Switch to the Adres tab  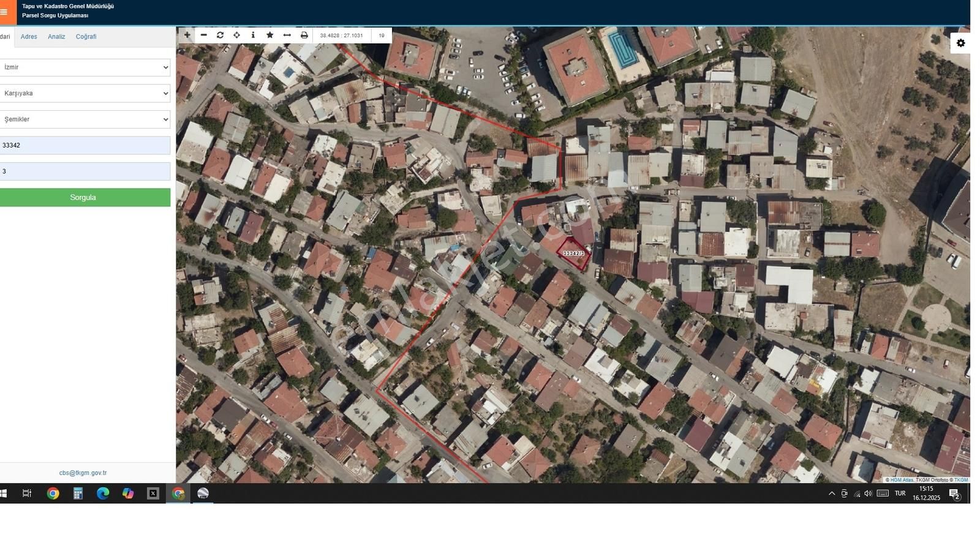pyautogui.click(x=29, y=37)
